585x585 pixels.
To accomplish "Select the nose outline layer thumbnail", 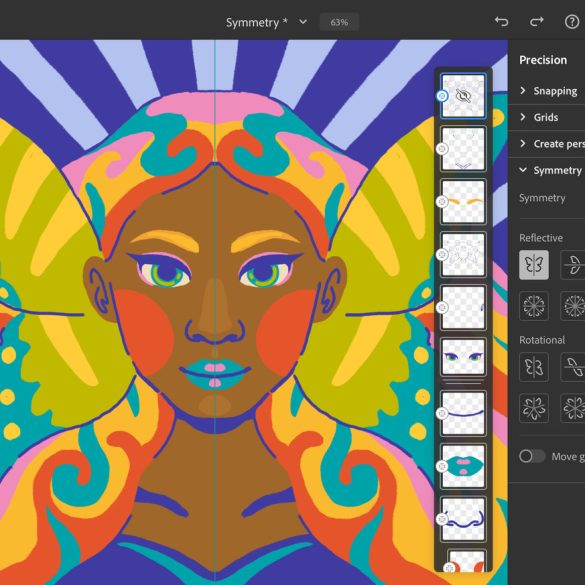I will click(463, 519).
